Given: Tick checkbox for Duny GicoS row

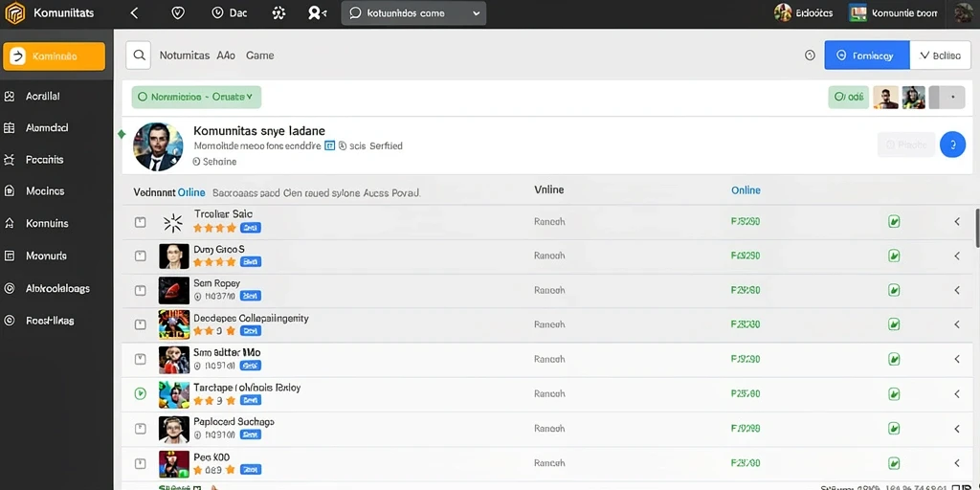Looking at the screenshot, I should click(x=141, y=256).
